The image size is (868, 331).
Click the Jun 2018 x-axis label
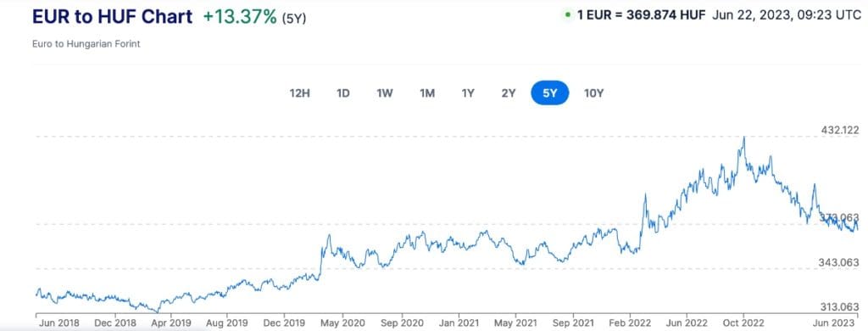click(x=60, y=323)
